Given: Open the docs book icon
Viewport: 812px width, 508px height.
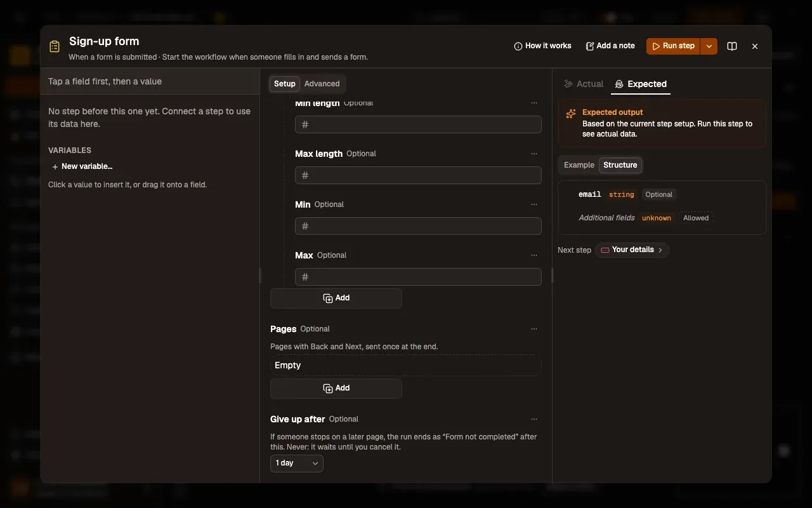Looking at the screenshot, I should (732, 46).
